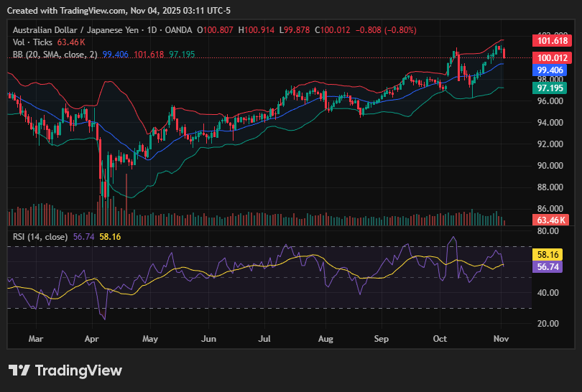Select the BB (20, SMA, close, 2) legend

tap(55, 55)
